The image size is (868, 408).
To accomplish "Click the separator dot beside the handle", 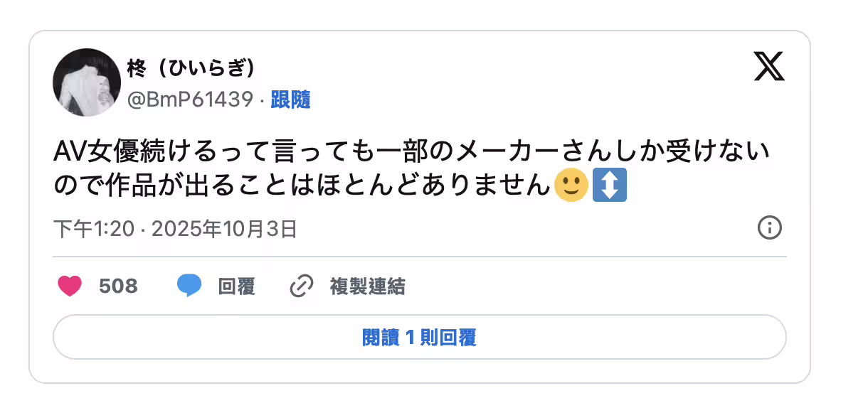I will (x=262, y=101).
